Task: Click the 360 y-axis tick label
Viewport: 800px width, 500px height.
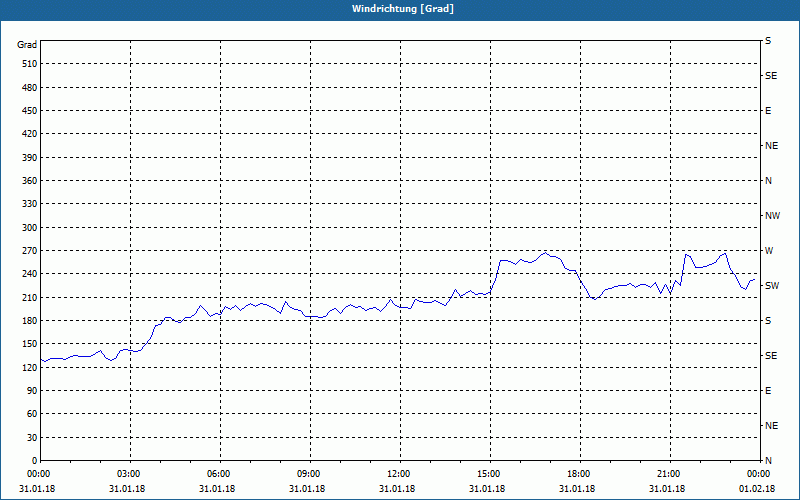Action: (29, 181)
